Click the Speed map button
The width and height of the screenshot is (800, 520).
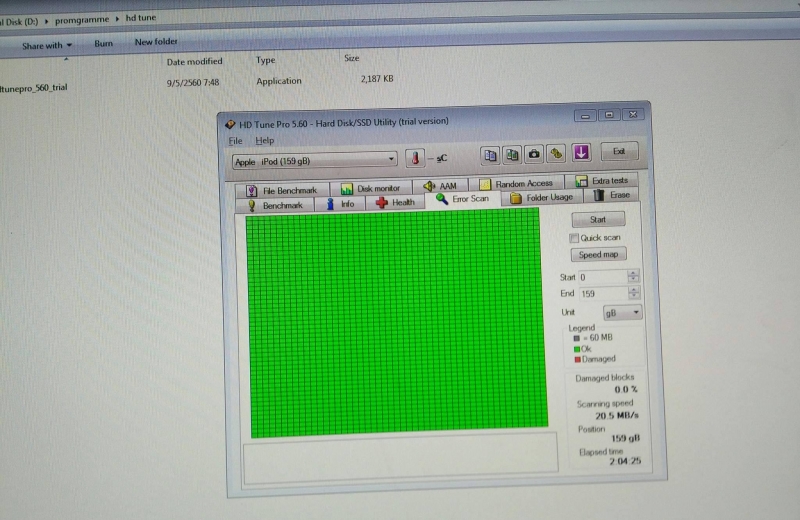tap(598, 255)
